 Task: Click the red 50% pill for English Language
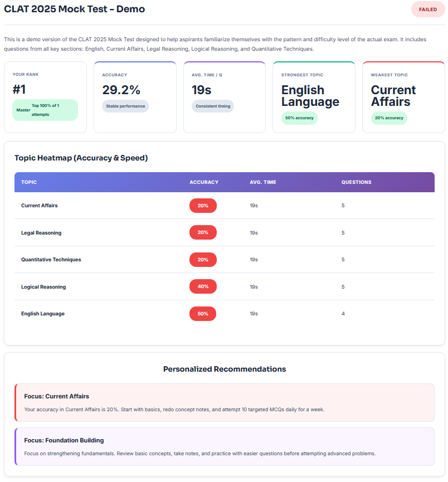tap(203, 313)
